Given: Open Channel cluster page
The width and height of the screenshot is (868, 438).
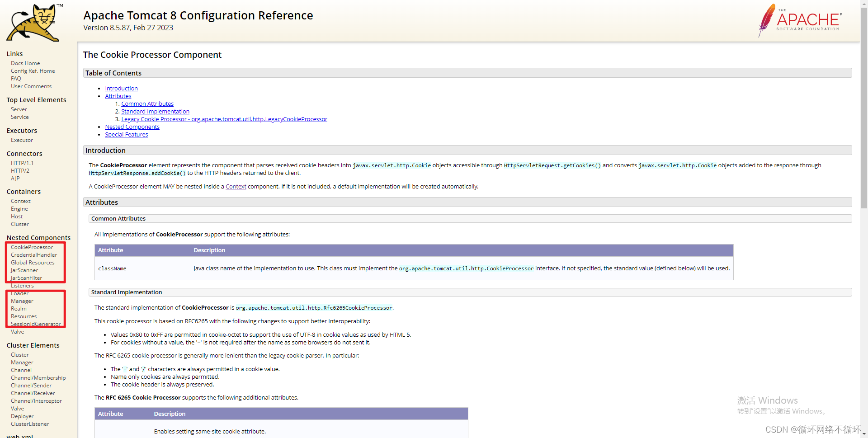Looking at the screenshot, I should pos(21,370).
